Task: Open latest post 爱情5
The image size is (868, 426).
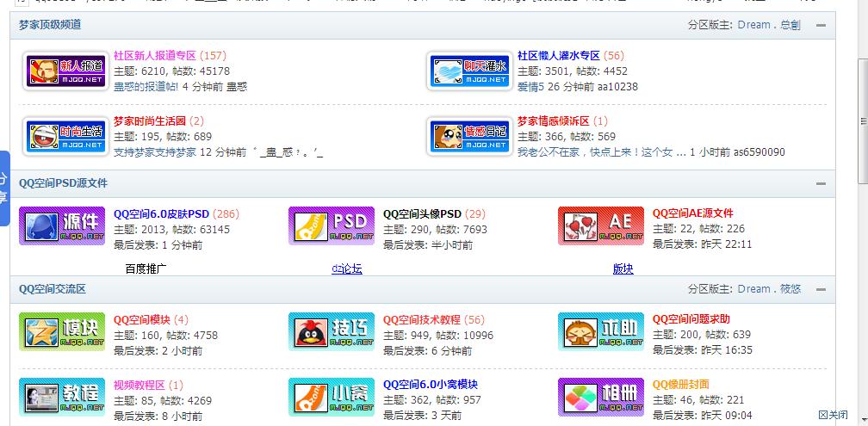Action: pyautogui.click(x=531, y=87)
